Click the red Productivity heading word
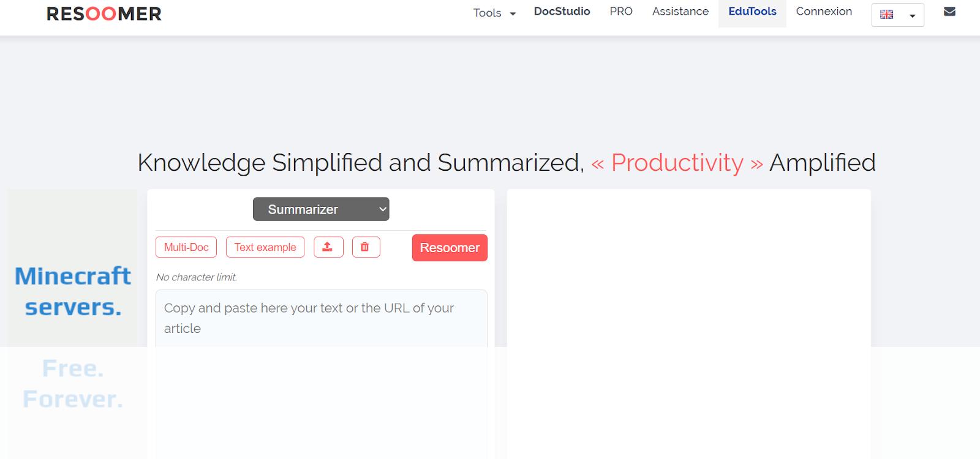Image resolution: width=980 pixels, height=459 pixels. click(x=677, y=163)
